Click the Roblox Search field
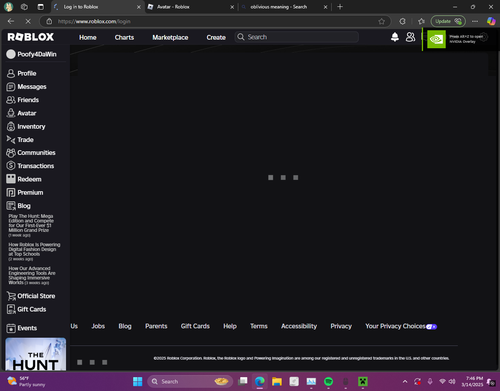The width and height of the screenshot is (500, 391). coord(297,37)
